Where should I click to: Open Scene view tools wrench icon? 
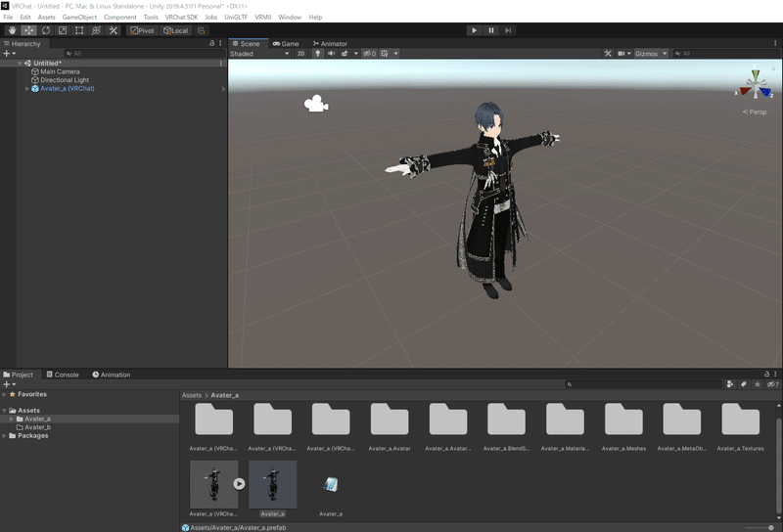[608, 54]
